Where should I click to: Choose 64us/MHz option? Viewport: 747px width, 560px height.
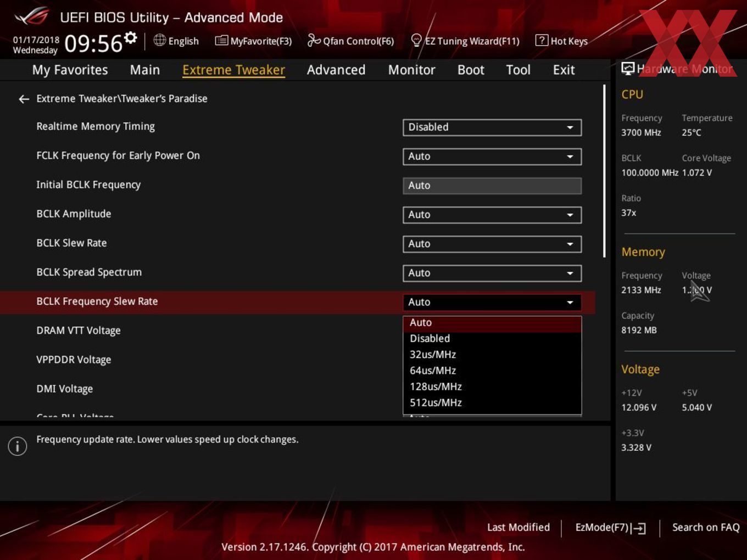coord(492,371)
